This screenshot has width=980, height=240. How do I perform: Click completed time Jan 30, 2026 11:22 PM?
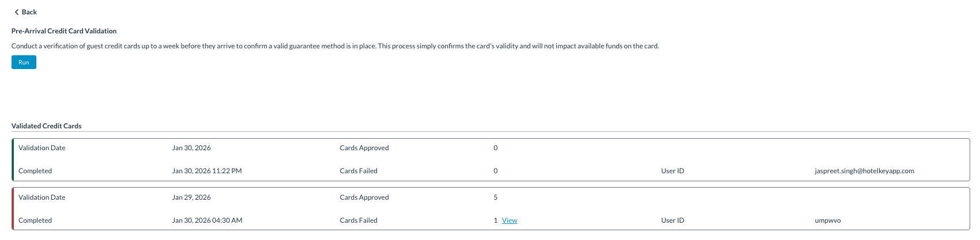pos(207,171)
